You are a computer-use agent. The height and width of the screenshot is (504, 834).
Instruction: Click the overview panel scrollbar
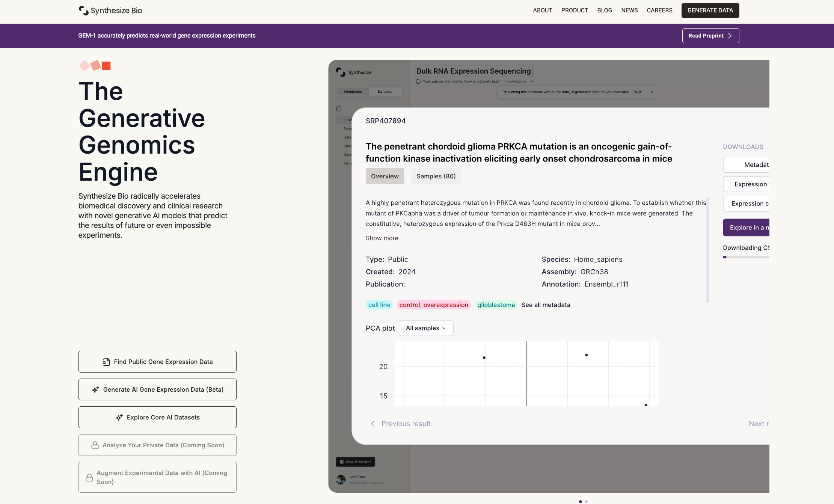(x=707, y=250)
